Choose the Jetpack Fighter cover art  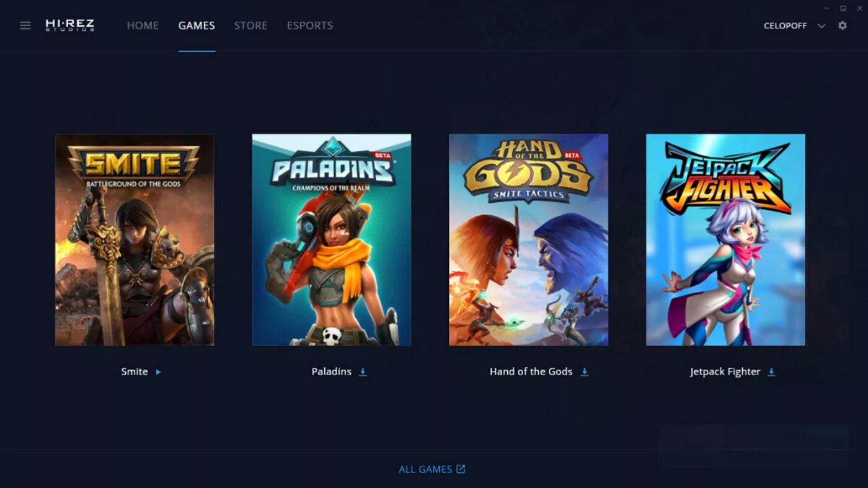click(x=725, y=239)
